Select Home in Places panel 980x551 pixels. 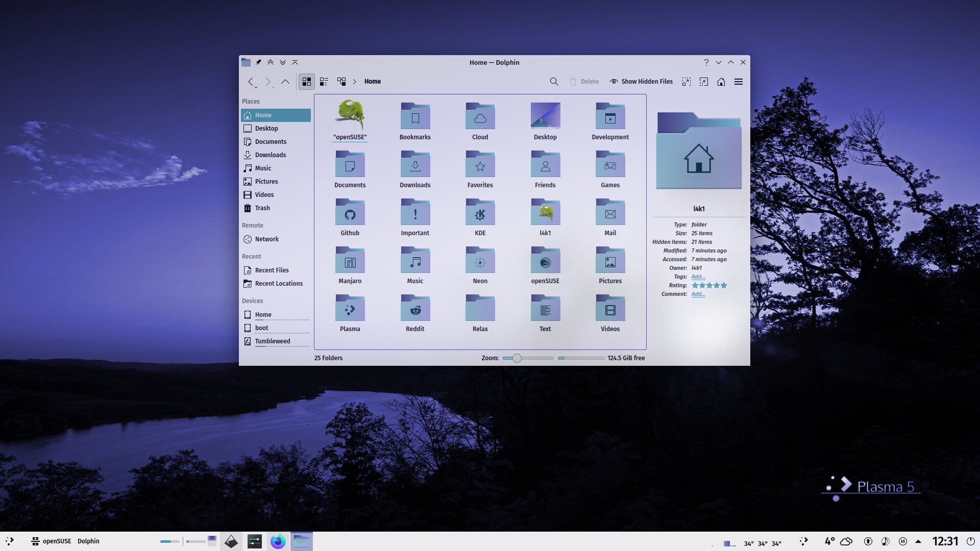pyautogui.click(x=276, y=115)
